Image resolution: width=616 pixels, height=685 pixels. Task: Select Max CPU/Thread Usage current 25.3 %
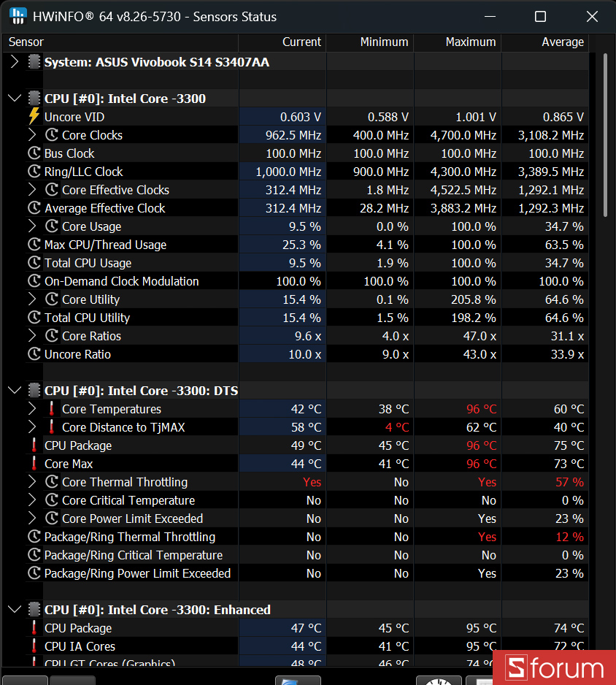point(301,245)
